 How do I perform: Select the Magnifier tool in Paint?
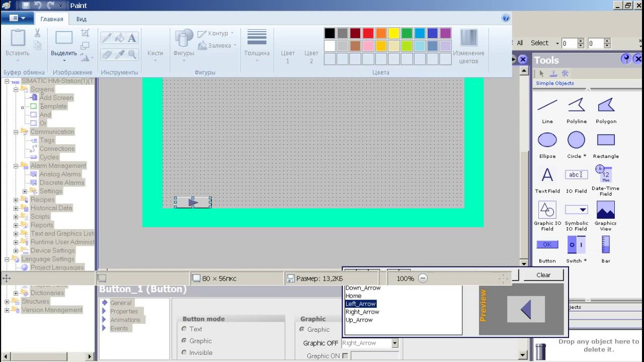pos(132,54)
